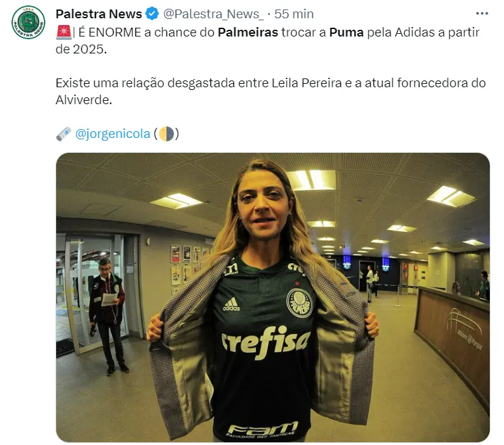Click the tweet sentence mentioning Leila Pereira

tap(271, 91)
